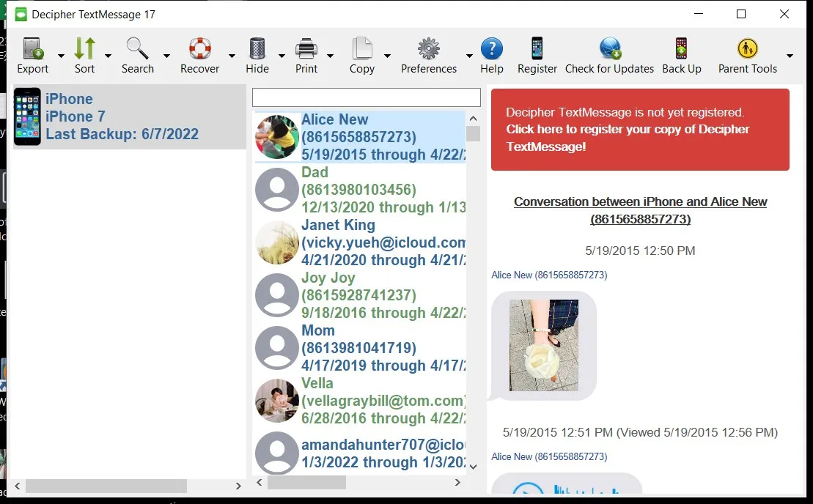Select the Mom conversation
Viewport: 813px width, 504px height.
click(361, 348)
